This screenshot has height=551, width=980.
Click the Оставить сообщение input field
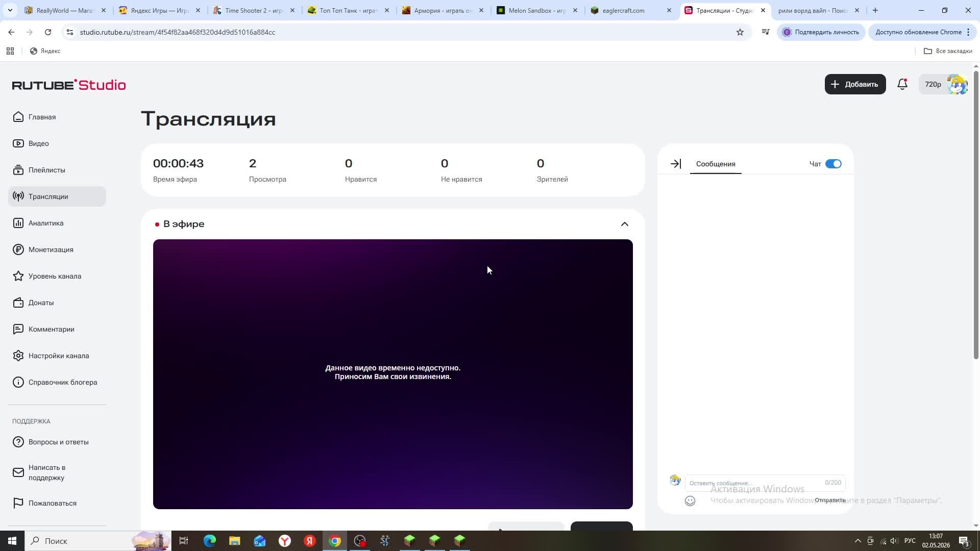click(765, 483)
